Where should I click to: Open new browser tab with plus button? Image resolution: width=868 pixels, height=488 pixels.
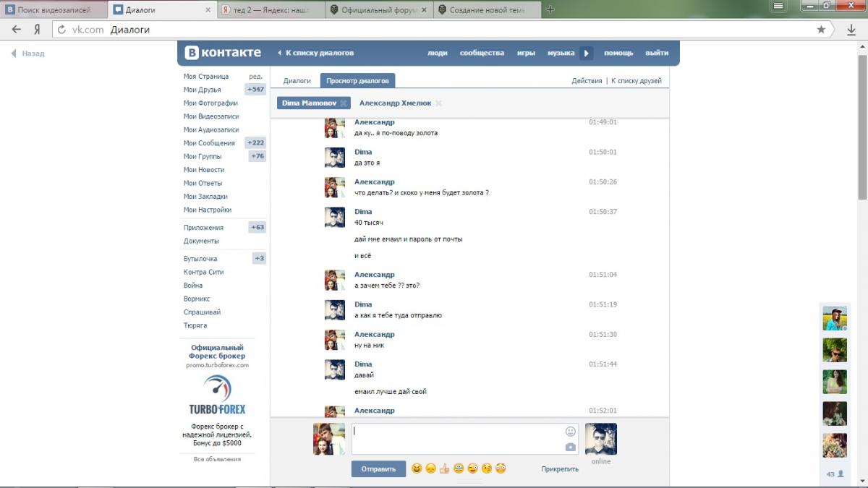click(x=550, y=9)
